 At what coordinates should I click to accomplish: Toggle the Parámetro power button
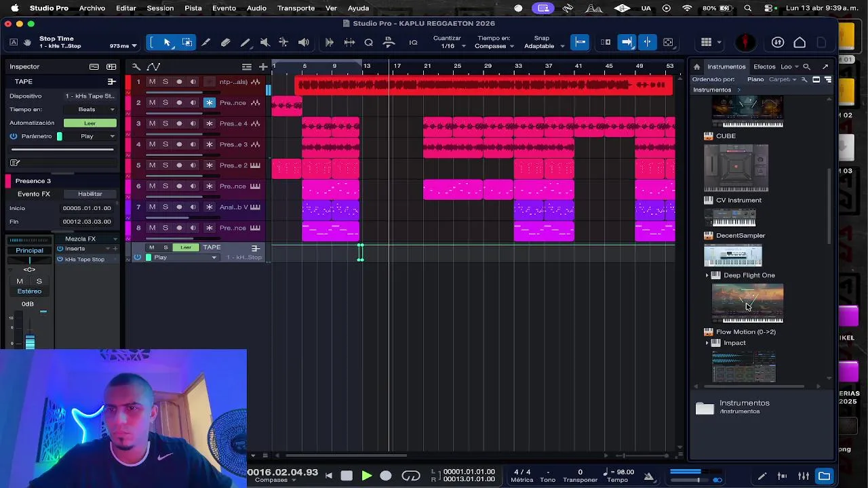pos(13,136)
